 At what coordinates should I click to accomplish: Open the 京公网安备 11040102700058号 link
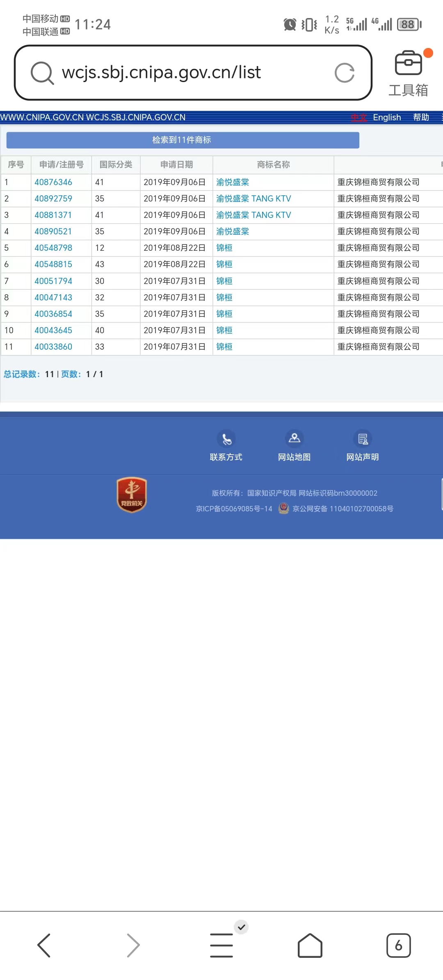click(x=343, y=509)
